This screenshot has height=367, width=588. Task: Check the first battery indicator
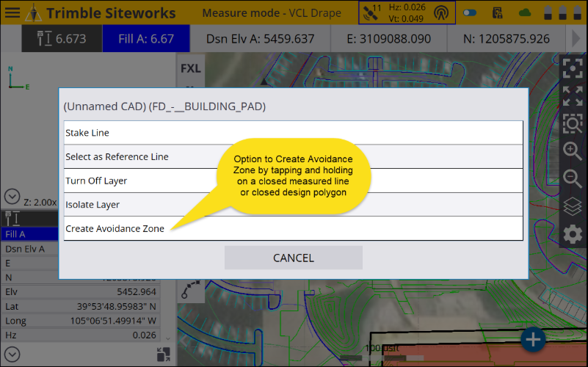[x=548, y=12]
